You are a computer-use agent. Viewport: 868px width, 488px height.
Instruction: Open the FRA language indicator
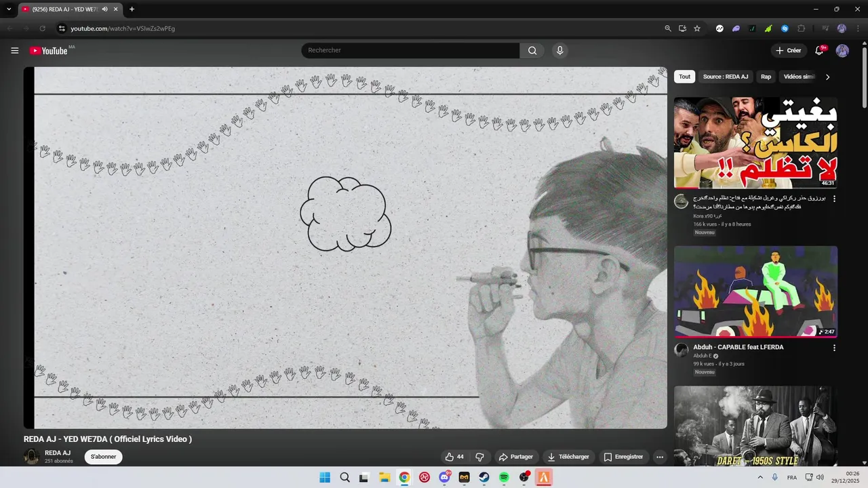tap(792, 477)
